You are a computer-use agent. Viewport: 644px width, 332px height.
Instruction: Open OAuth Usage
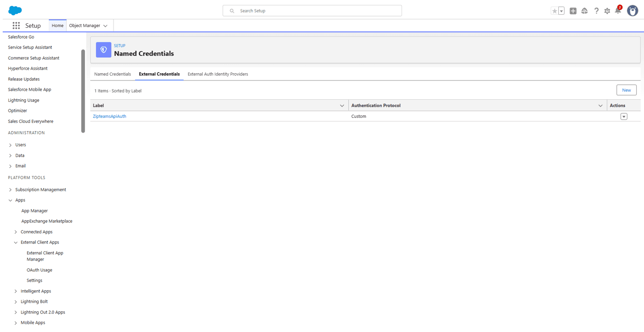coord(39,270)
